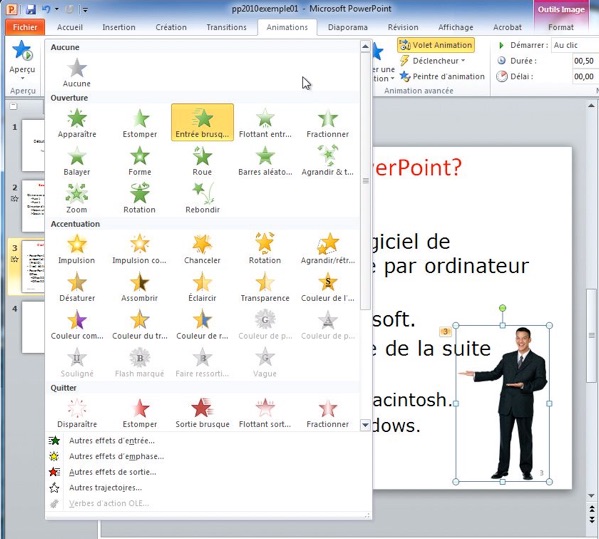Open the Acrobat tab

pyautogui.click(x=507, y=27)
